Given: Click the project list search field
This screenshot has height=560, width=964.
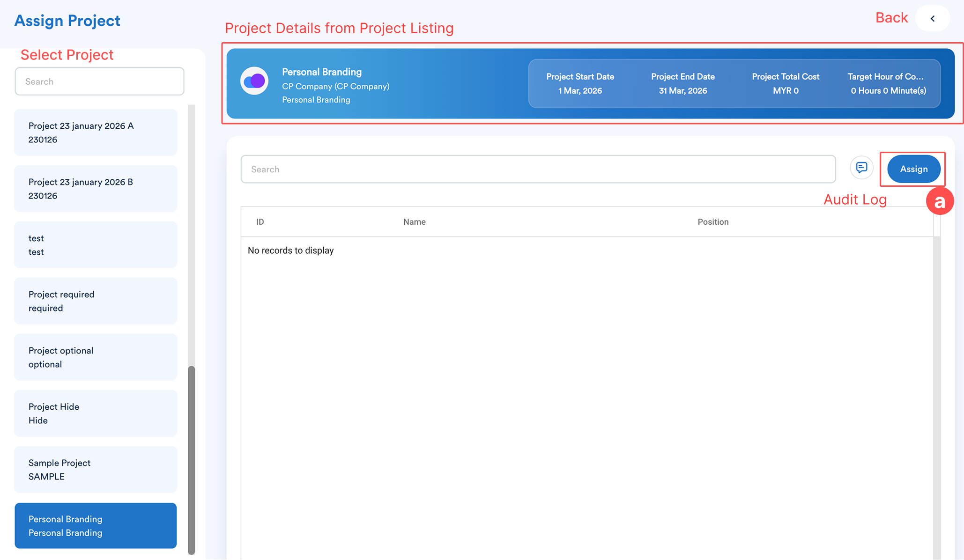Looking at the screenshot, I should pyautogui.click(x=99, y=81).
